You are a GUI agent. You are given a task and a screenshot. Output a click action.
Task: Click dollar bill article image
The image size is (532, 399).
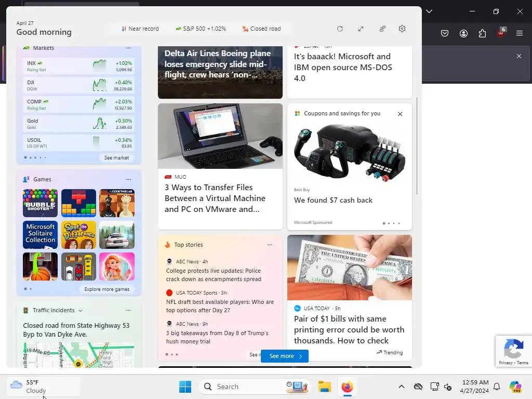[x=350, y=268]
